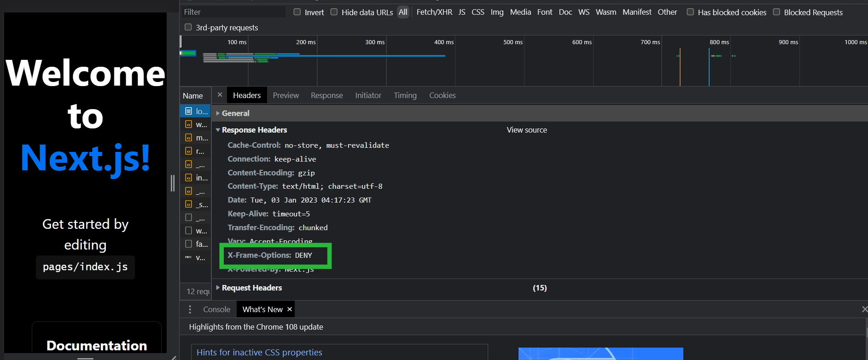The width and height of the screenshot is (868, 360).
Task: Enable the Invert filter checkbox
Action: point(297,12)
